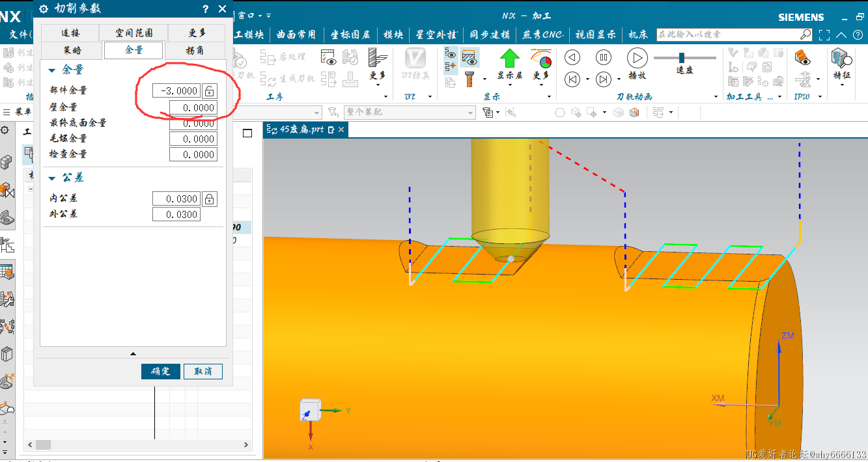Collapse the 余量 section
The width and height of the screenshot is (868, 462).
[x=52, y=70]
